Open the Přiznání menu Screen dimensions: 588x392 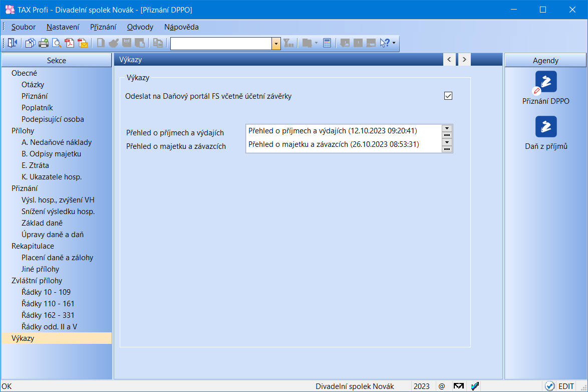click(x=103, y=27)
